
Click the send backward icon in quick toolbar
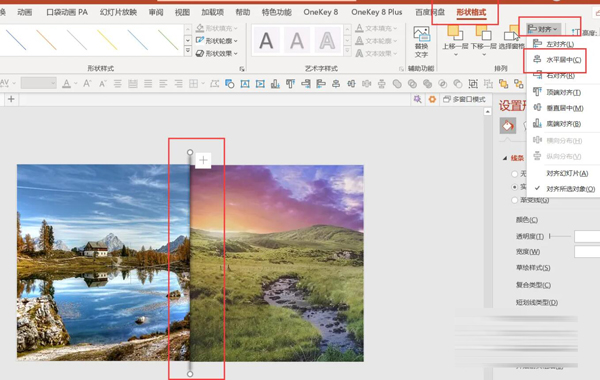click(x=518, y=83)
